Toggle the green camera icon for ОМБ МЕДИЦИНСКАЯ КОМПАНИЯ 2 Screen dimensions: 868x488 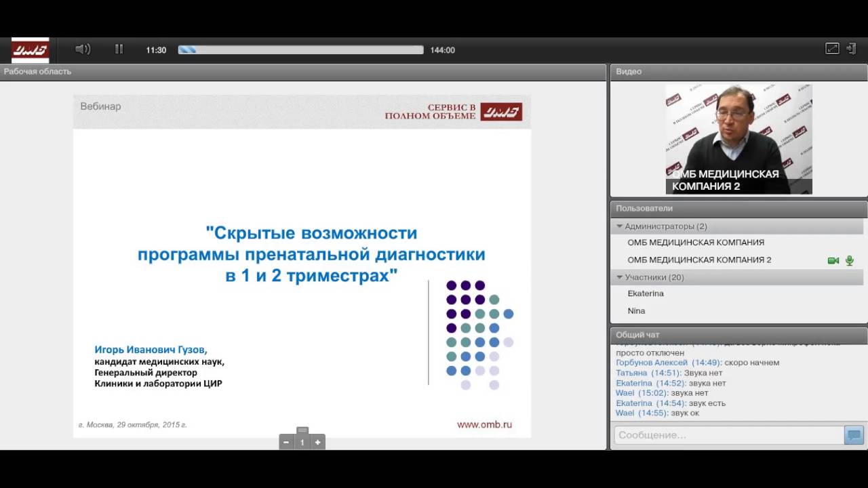coord(833,260)
